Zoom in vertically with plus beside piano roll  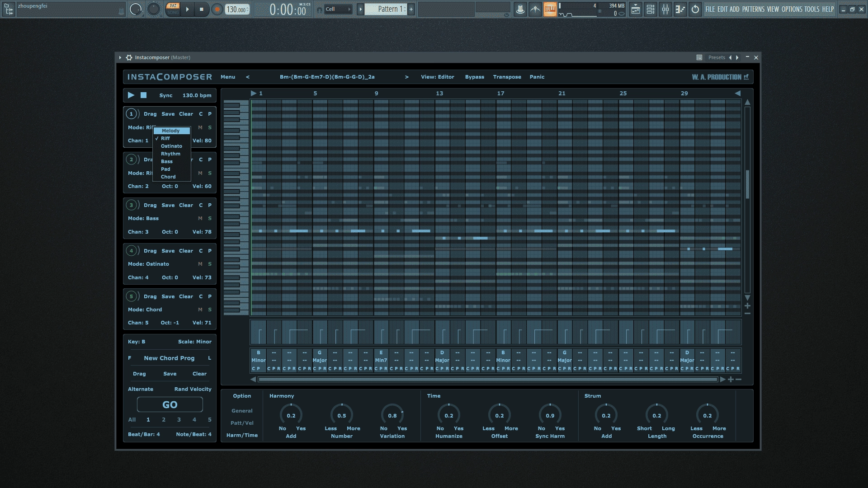pos(747,306)
